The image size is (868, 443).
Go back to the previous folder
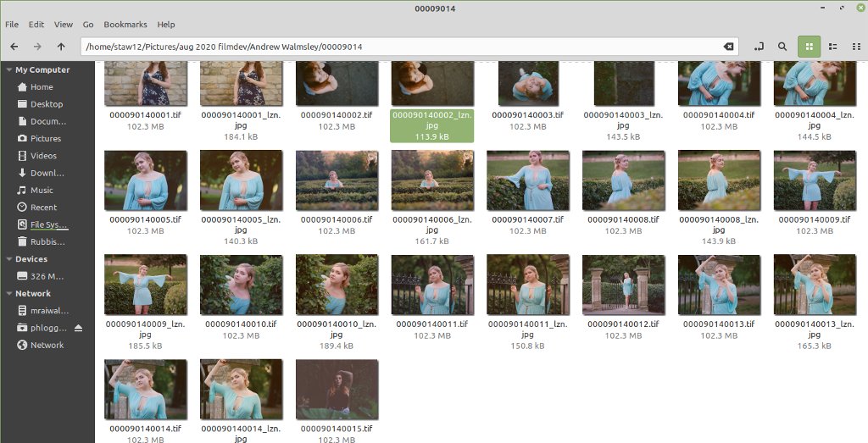click(x=14, y=47)
